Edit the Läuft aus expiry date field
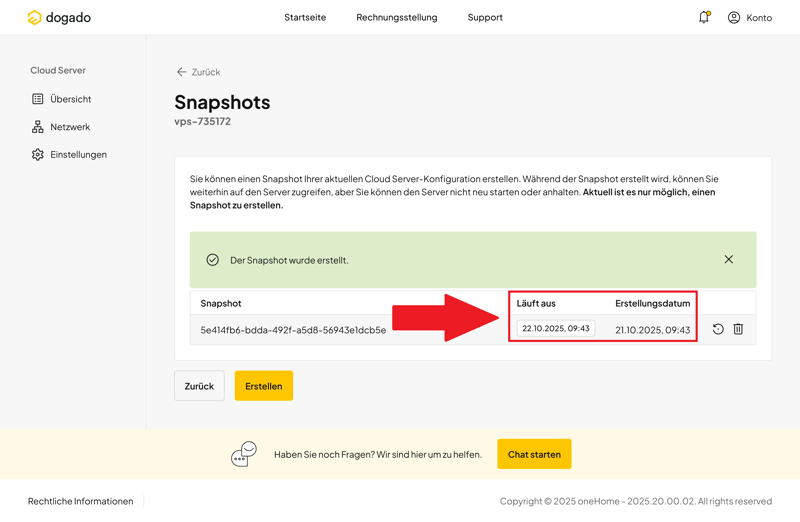Image resolution: width=800 pixels, height=522 pixels. (556, 329)
